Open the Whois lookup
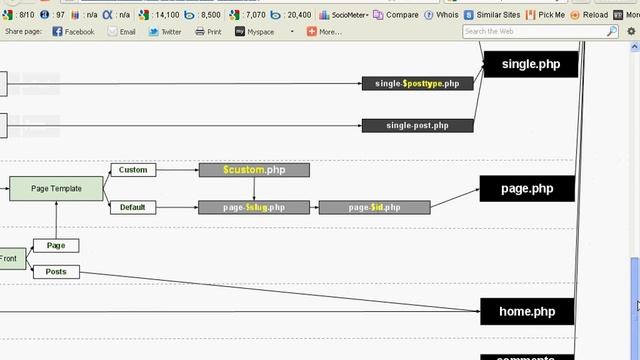640x360 pixels. [441, 15]
